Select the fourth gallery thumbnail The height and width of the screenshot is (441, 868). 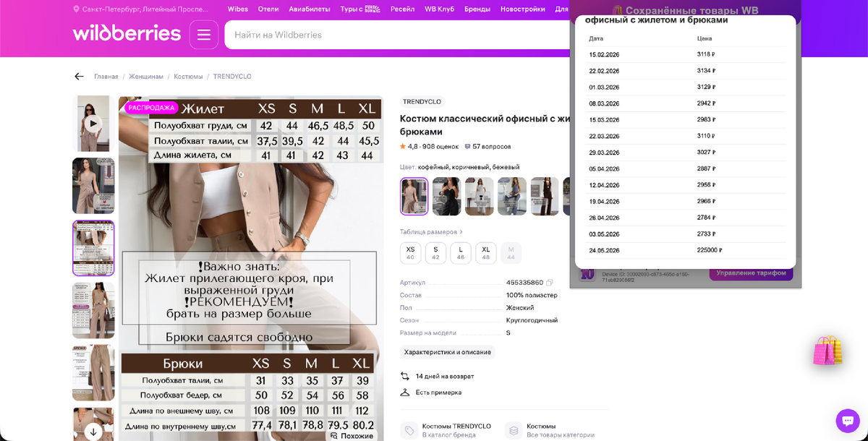(93, 310)
